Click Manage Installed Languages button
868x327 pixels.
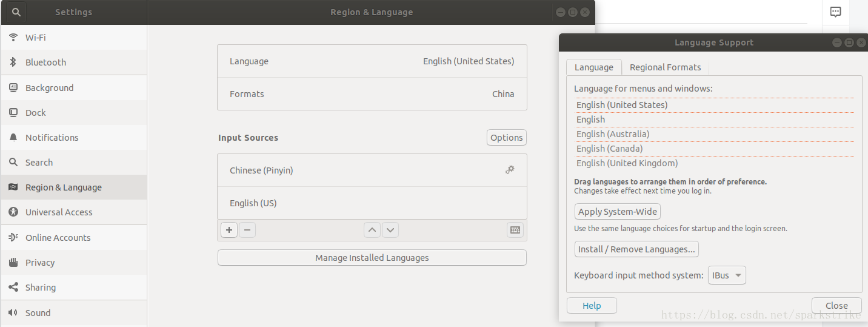[x=372, y=258]
